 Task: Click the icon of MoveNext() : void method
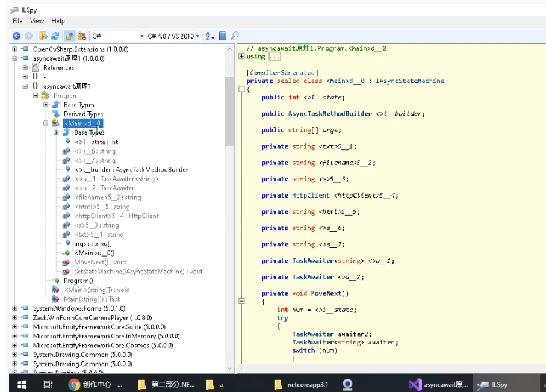pyautogui.click(x=66, y=262)
